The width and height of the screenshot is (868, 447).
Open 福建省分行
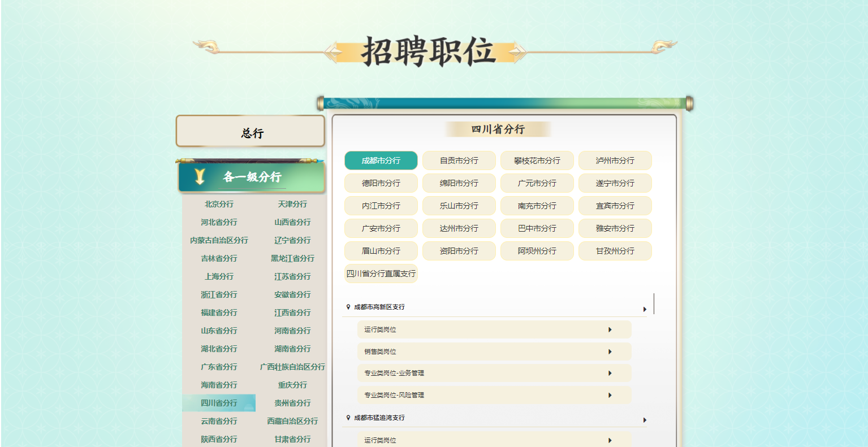[219, 313]
